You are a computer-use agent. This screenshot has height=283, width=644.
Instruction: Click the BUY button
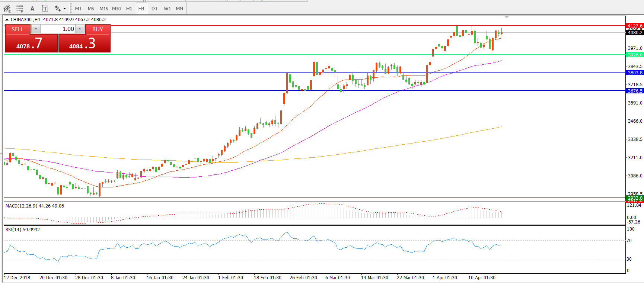click(98, 29)
